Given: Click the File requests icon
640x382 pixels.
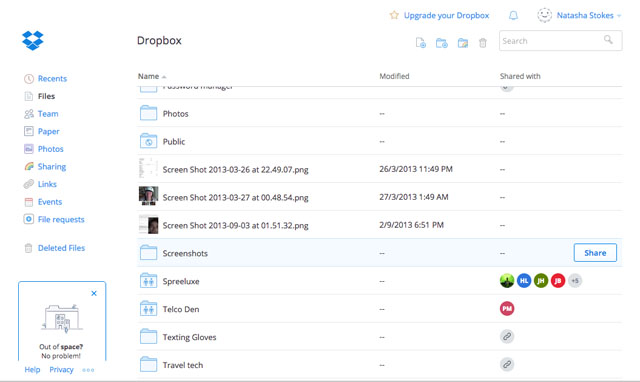Looking at the screenshot, I should pos(29,219).
